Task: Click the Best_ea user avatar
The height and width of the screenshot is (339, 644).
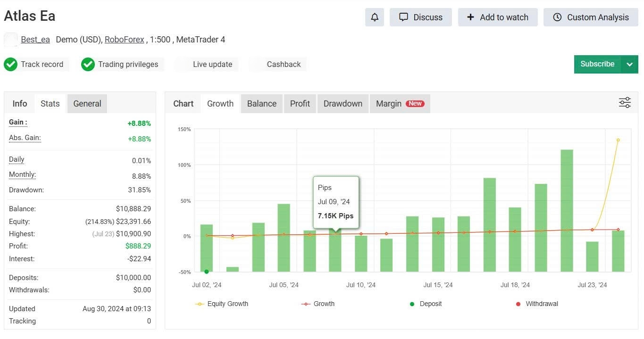Action: point(11,40)
